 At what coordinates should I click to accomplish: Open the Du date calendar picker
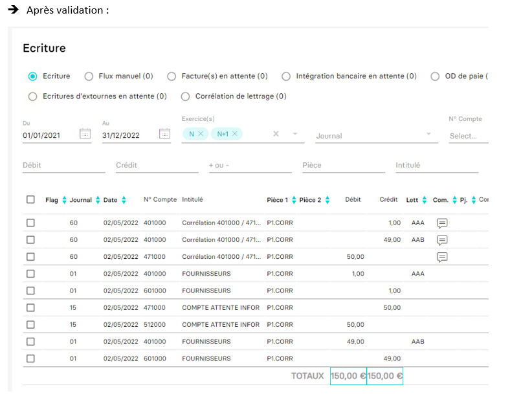pyautogui.click(x=85, y=134)
